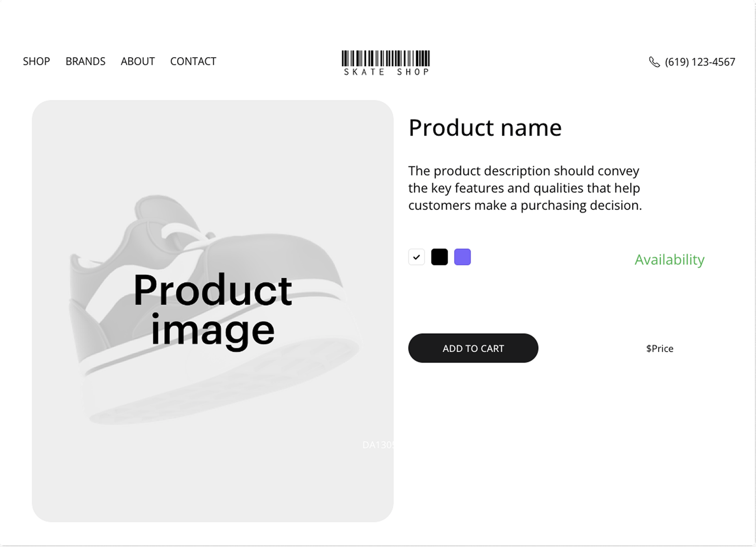
Task: Click the $Price text
Action: coord(660,349)
